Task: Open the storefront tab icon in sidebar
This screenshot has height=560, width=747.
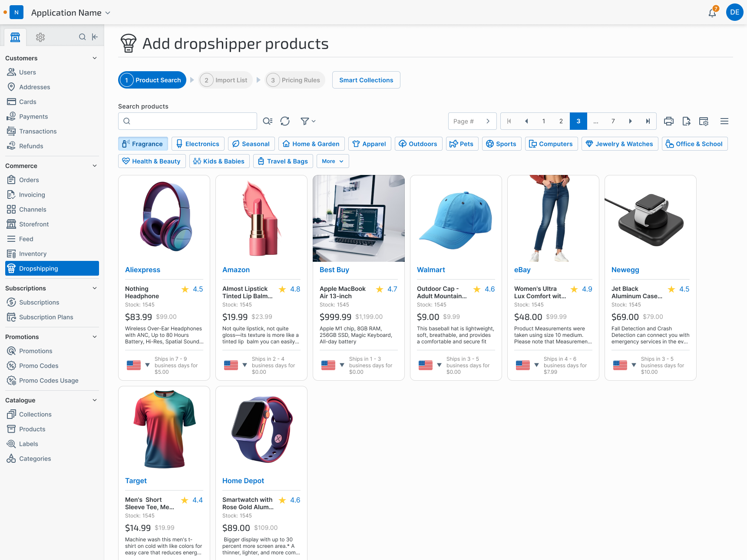Action: [15, 37]
